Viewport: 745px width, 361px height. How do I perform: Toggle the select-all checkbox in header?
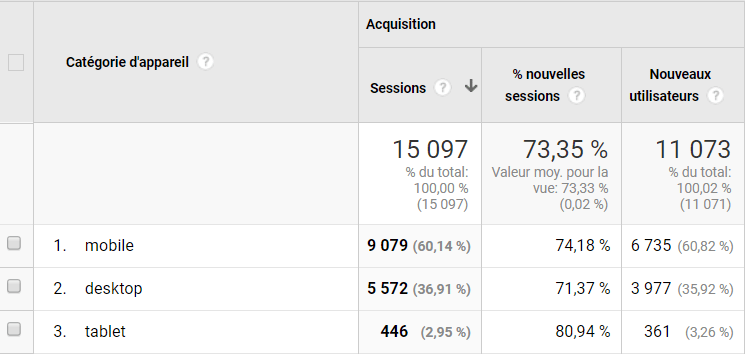tap(16, 63)
